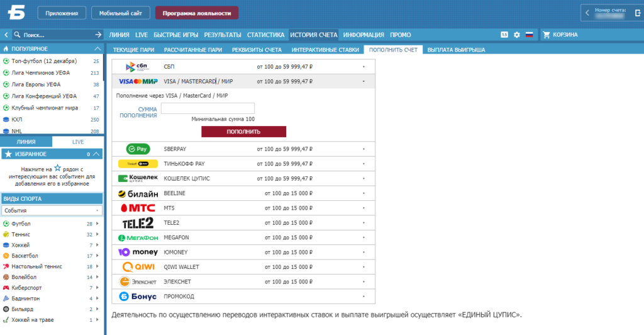This screenshot has width=644, height=335.
Task: Open the Приложения button
Action: click(x=62, y=13)
